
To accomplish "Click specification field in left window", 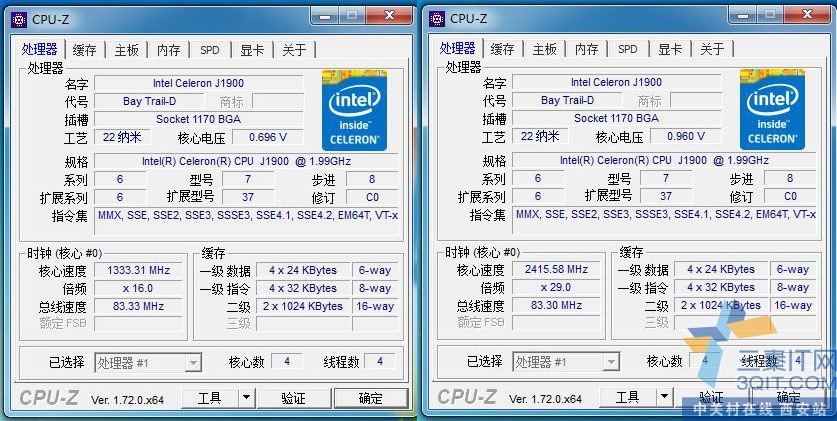I will 246,162.
